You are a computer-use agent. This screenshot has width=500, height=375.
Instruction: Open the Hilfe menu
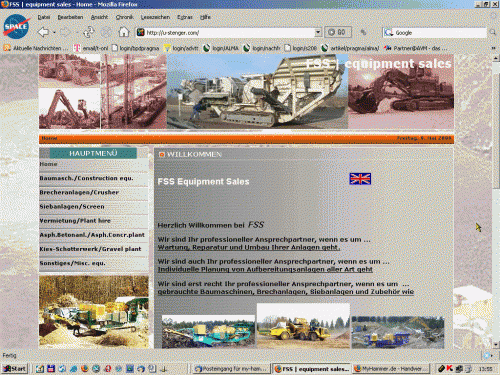(205, 17)
